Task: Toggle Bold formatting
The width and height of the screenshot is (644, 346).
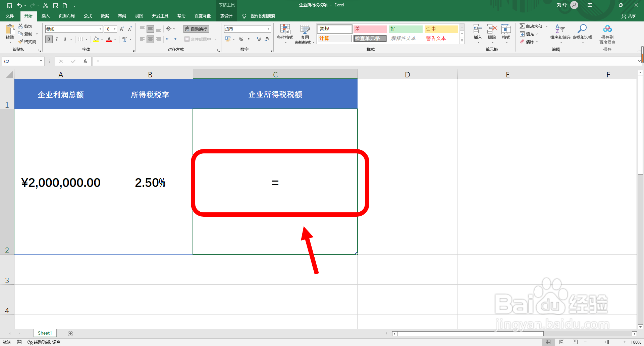Action: pyautogui.click(x=49, y=39)
